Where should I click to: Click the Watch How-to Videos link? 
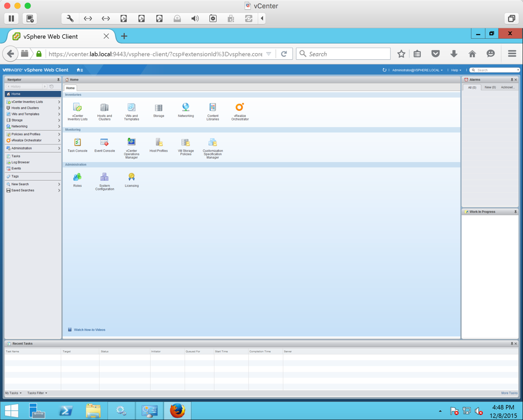click(x=89, y=330)
